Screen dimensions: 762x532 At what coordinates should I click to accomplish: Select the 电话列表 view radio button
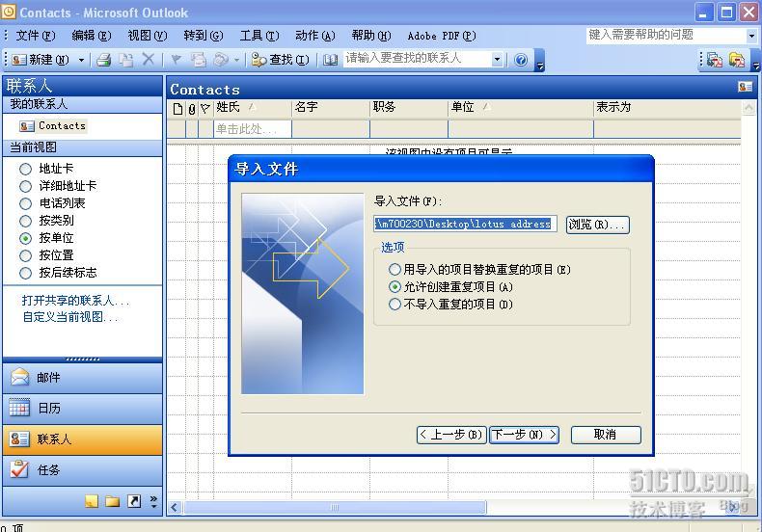(x=25, y=203)
